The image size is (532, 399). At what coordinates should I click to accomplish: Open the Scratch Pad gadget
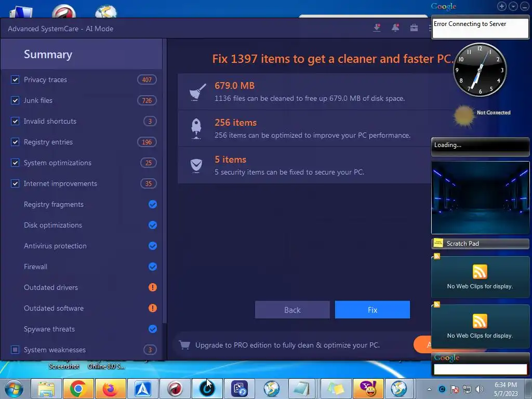480,243
